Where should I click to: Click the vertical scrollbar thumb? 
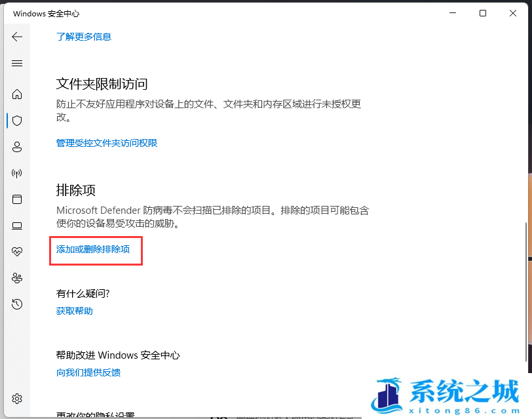pos(526,292)
